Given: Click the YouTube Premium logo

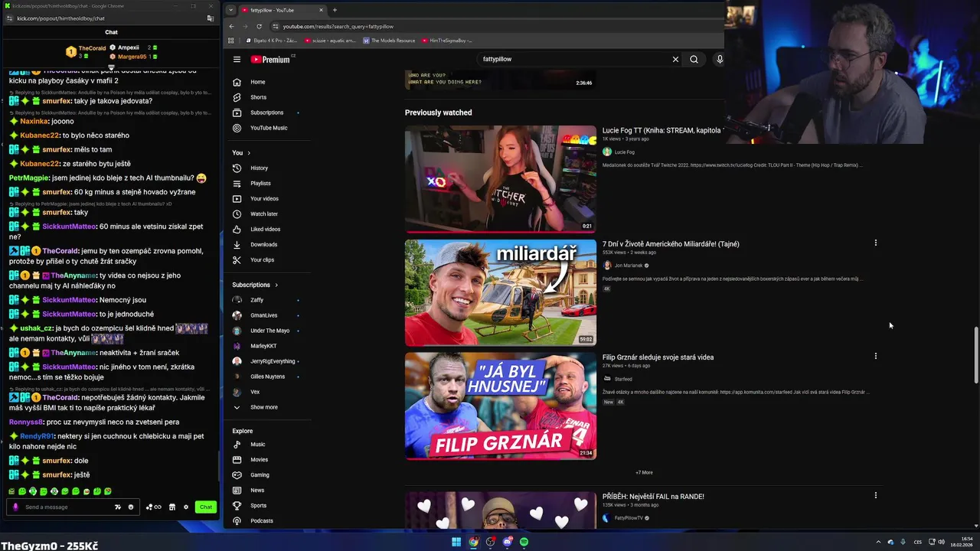Looking at the screenshot, I should (270, 59).
